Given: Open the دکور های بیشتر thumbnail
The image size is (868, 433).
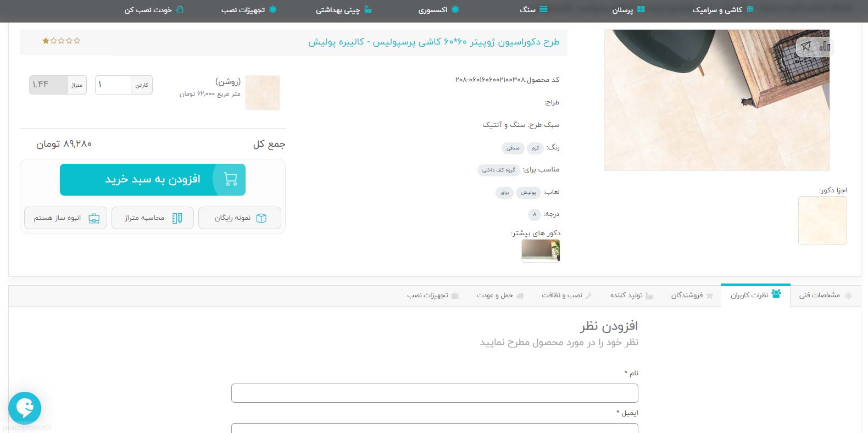Looking at the screenshot, I should pyautogui.click(x=541, y=251).
